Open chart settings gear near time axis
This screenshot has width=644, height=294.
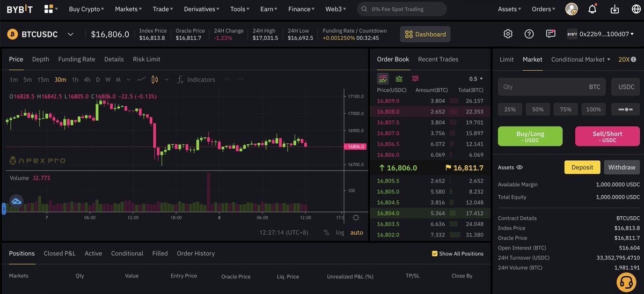pos(356,217)
